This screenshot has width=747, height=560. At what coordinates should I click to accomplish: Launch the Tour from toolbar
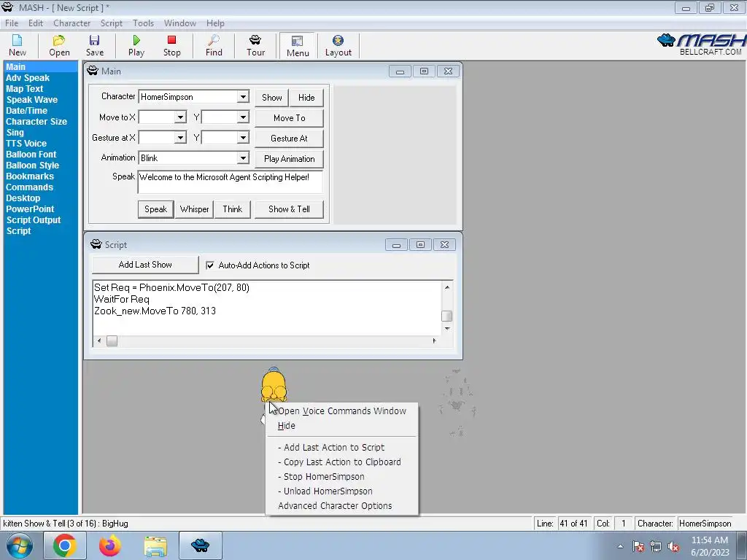click(x=255, y=46)
